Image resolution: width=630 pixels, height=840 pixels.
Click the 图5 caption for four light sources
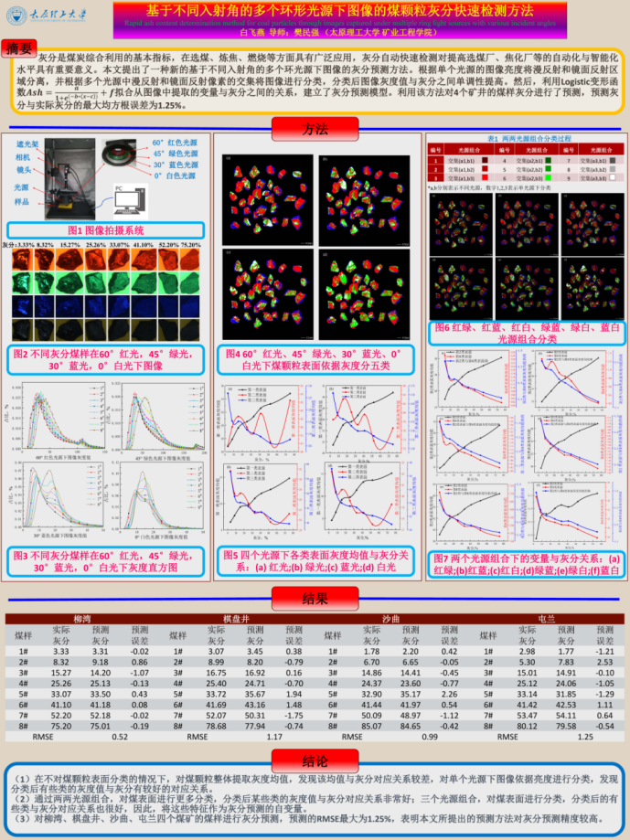[314, 561]
